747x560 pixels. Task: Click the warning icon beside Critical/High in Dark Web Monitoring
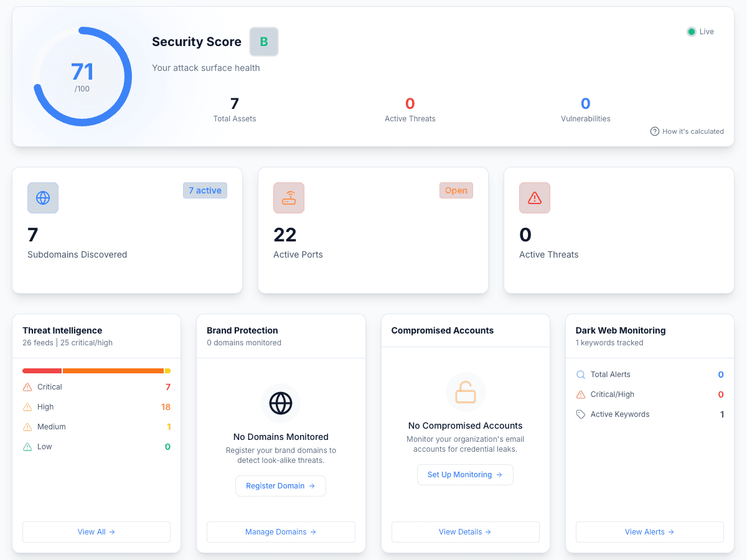580,394
